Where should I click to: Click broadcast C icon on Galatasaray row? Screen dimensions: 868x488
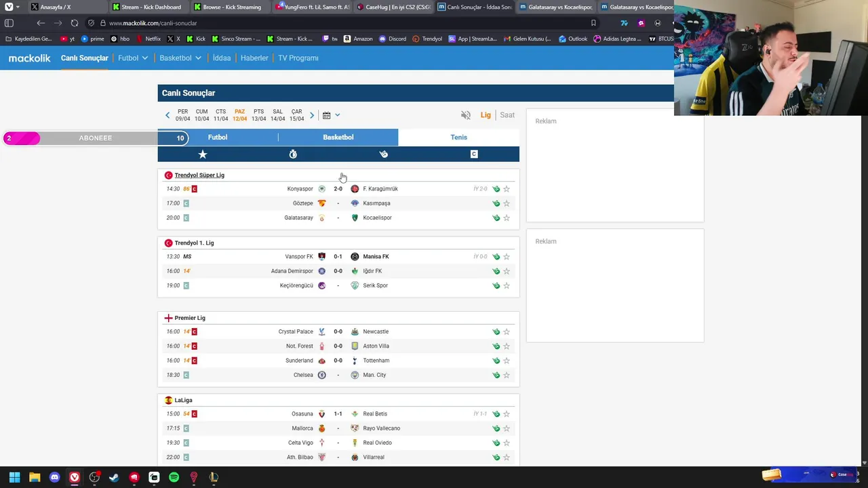coord(186,218)
